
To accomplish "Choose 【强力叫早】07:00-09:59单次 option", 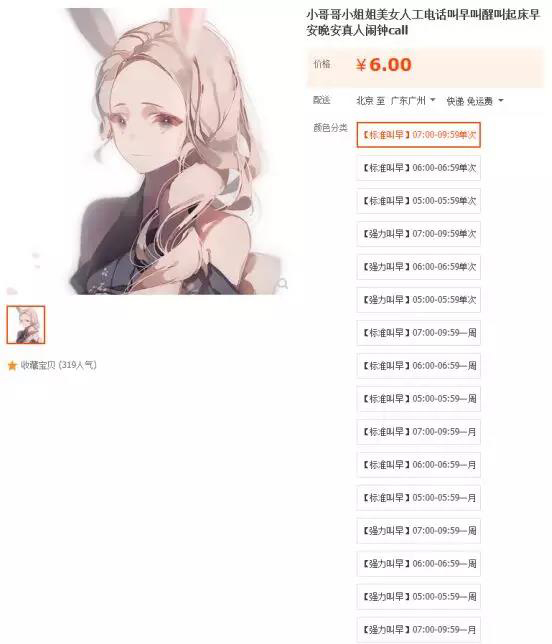I will (x=419, y=234).
